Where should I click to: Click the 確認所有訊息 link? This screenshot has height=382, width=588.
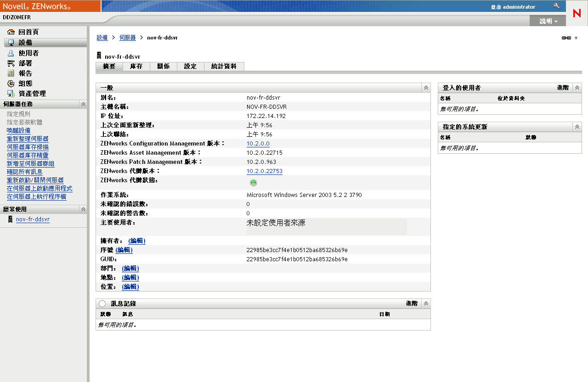pos(25,172)
